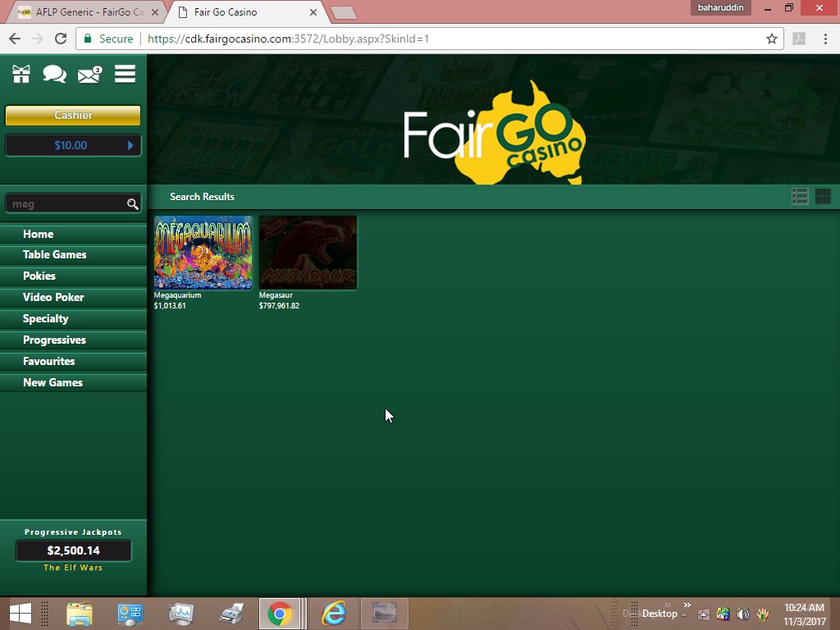Image resolution: width=840 pixels, height=630 pixels.
Task: Click the search magnifier icon
Action: [x=132, y=204]
